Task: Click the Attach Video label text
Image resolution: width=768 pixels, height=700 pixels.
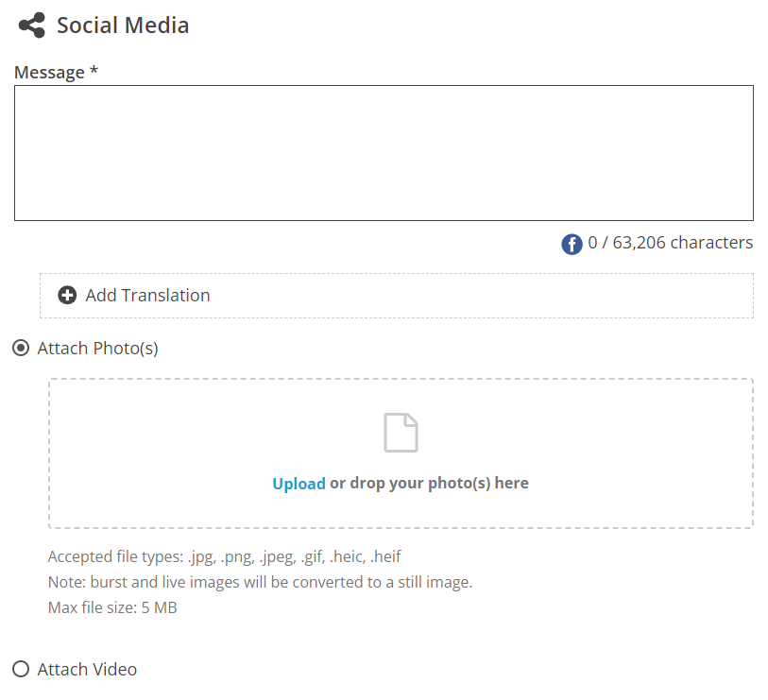Action: pyautogui.click(x=87, y=669)
